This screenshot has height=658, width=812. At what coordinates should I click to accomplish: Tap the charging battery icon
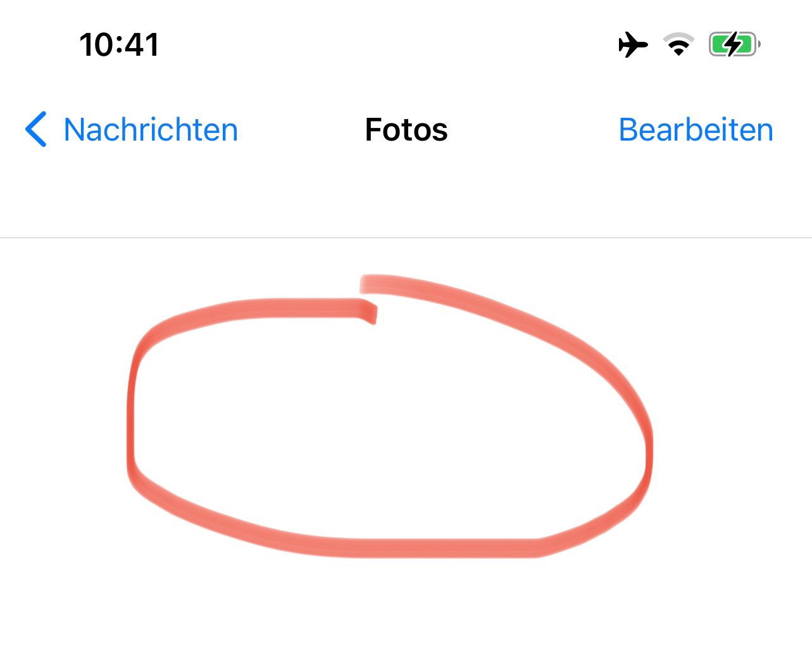(x=734, y=44)
